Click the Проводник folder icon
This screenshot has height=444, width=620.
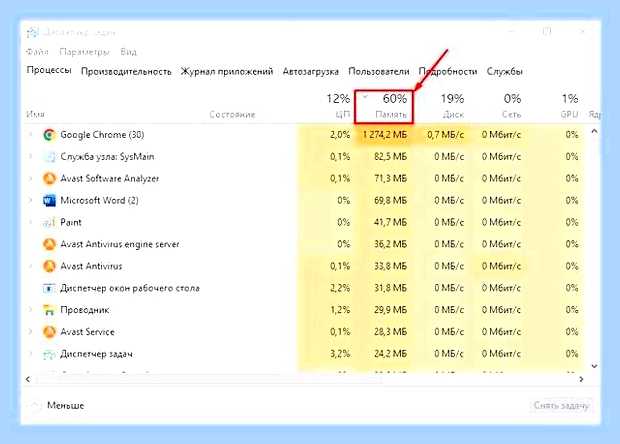tap(49, 310)
